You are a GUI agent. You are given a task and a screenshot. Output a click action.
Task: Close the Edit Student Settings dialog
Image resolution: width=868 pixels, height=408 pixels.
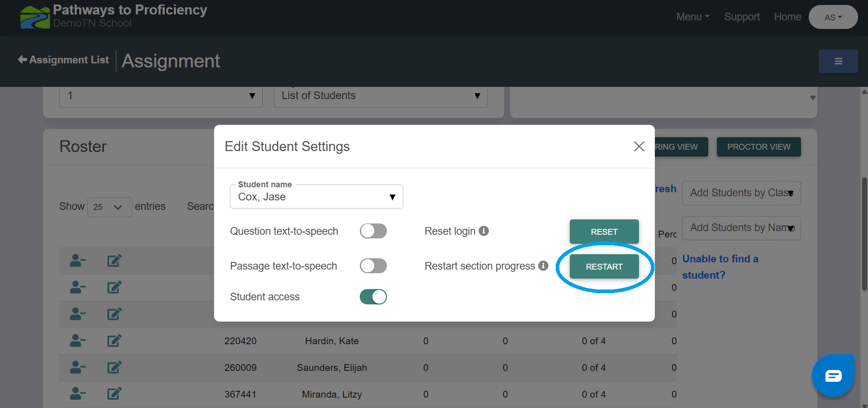639,147
